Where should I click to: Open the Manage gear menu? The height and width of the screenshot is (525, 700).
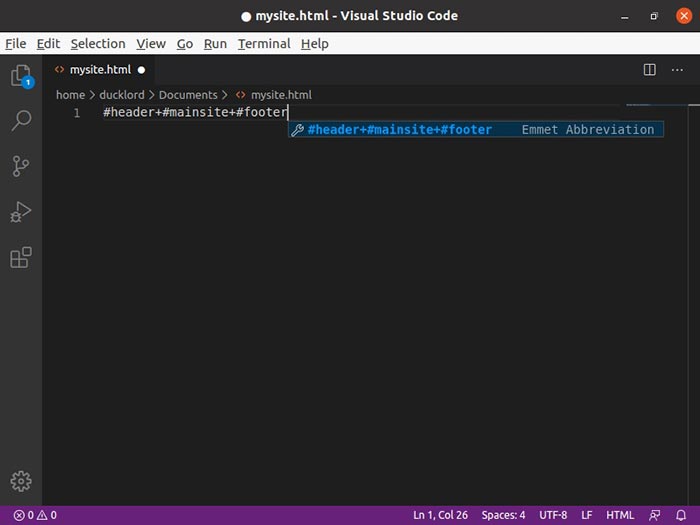20,481
